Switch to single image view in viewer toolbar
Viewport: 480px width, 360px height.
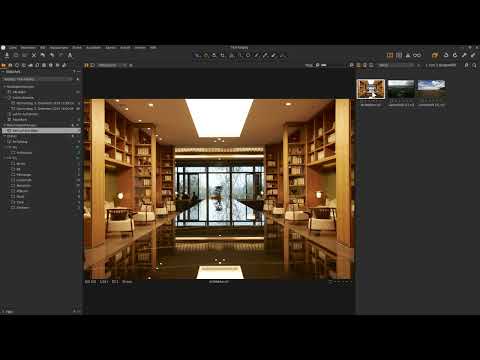click(92, 65)
